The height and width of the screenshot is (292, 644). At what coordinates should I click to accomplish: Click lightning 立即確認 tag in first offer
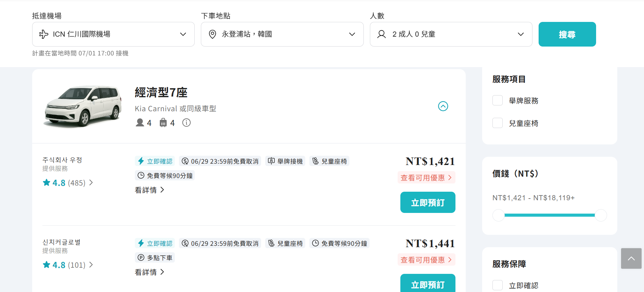coord(155,161)
